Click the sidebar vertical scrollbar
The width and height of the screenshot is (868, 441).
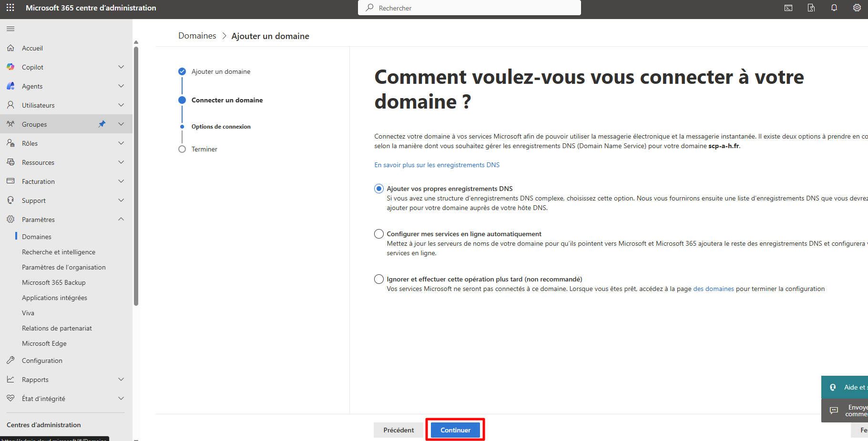click(x=136, y=176)
